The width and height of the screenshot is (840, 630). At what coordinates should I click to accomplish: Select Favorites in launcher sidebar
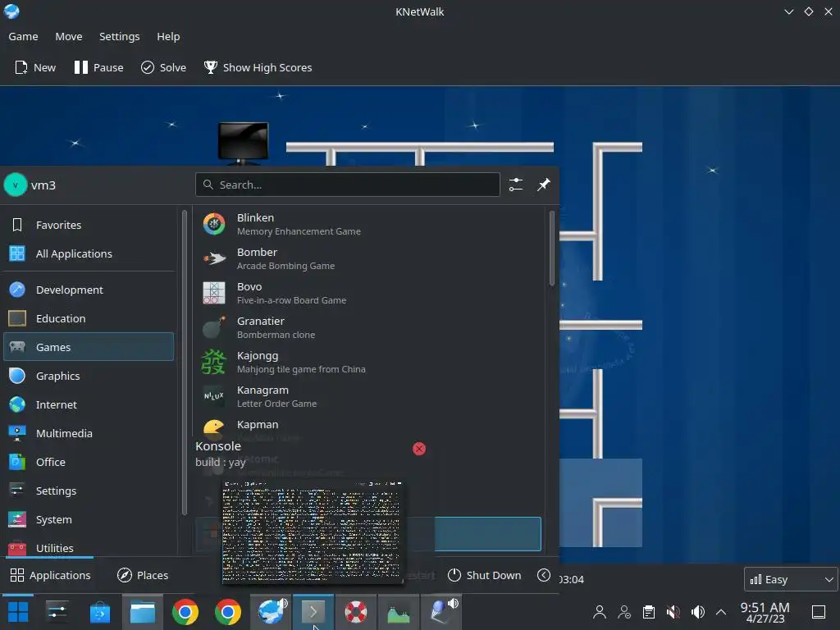tap(89, 225)
